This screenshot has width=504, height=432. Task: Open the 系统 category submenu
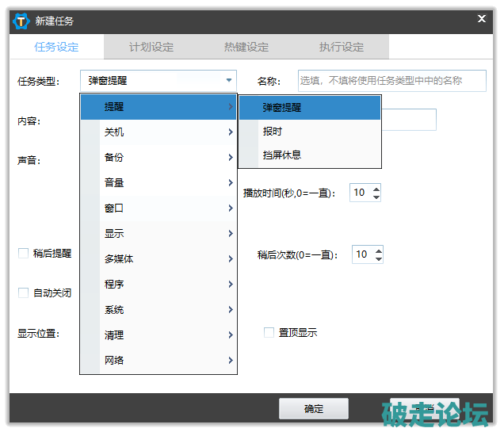click(x=158, y=310)
